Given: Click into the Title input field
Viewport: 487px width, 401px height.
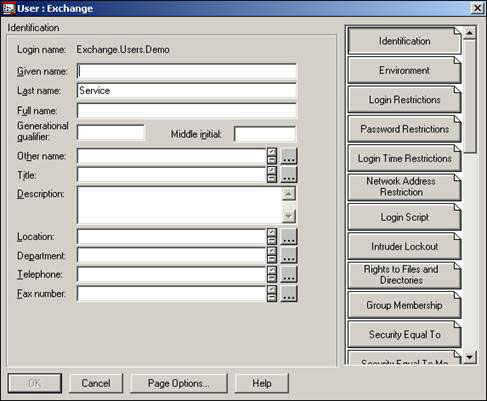Looking at the screenshot, I should 172,175.
